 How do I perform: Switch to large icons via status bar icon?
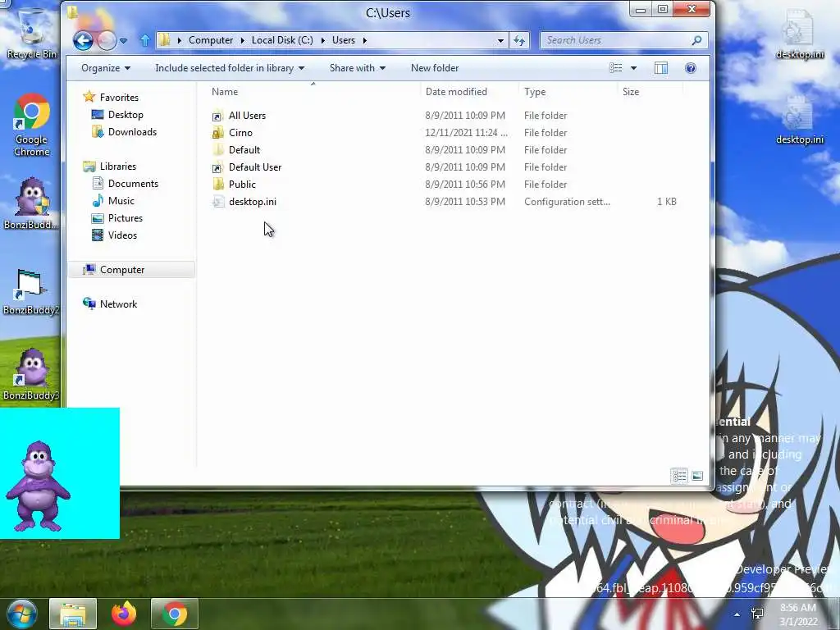(697, 476)
